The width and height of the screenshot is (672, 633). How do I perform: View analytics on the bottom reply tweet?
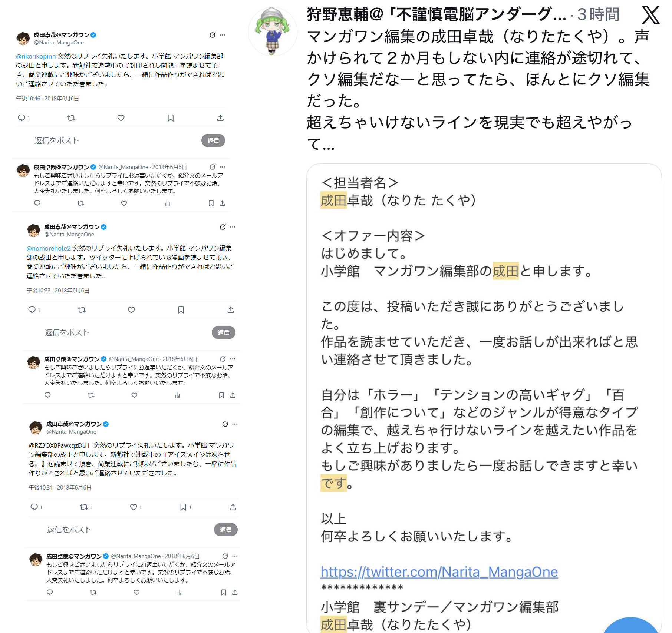180,592
